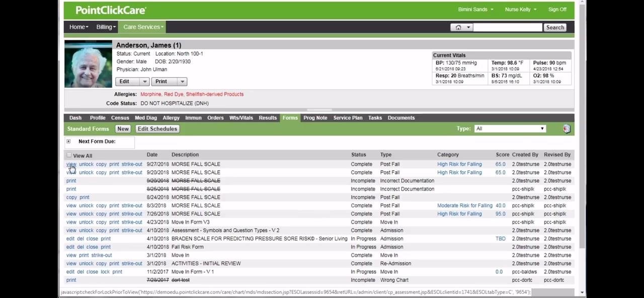Open the Prog Note tab
The height and width of the screenshot is (298, 644).
[315, 118]
